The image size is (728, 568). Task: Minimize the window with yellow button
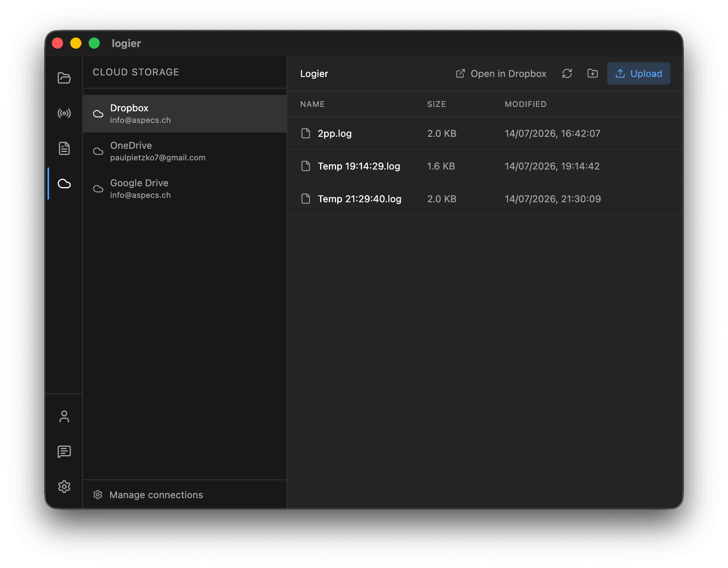coord(76,43)
